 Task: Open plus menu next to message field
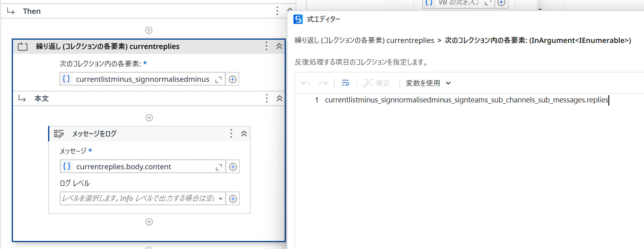coord(233,167)
